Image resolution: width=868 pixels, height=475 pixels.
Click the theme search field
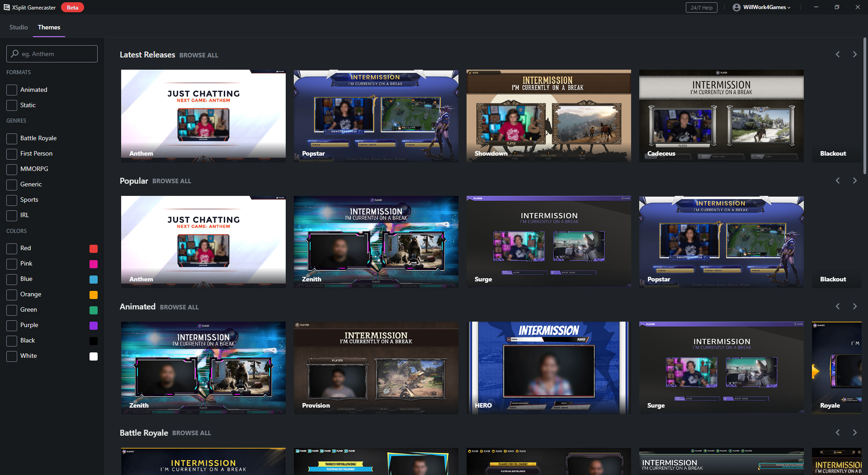52,54
